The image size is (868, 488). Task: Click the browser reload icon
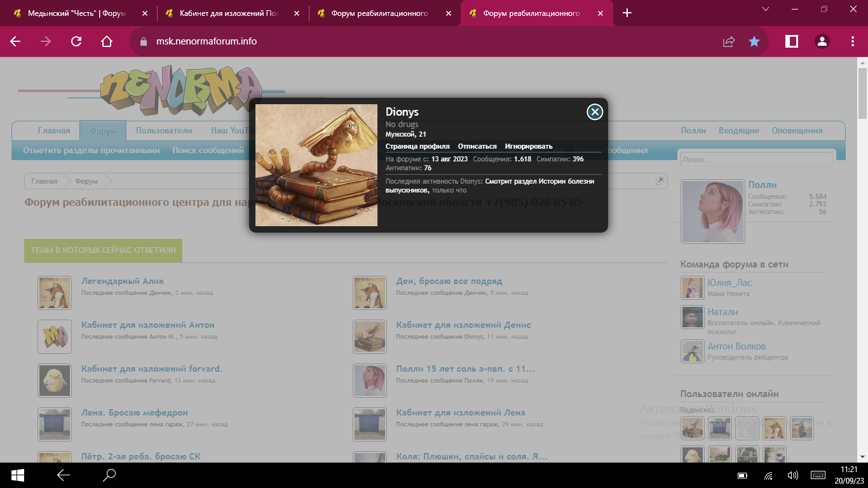point(76,41)
